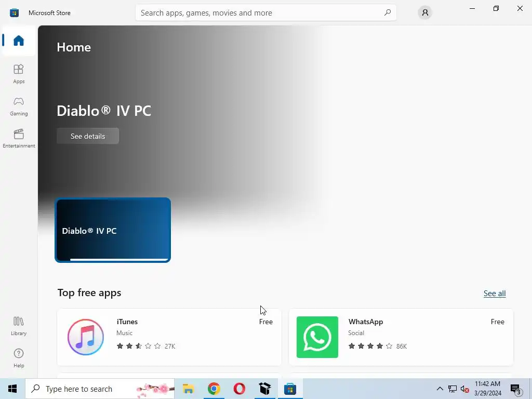Open the Help page
Image resolution: width=532 pixels, height=399 pixels.
click(x=19, y=358)
